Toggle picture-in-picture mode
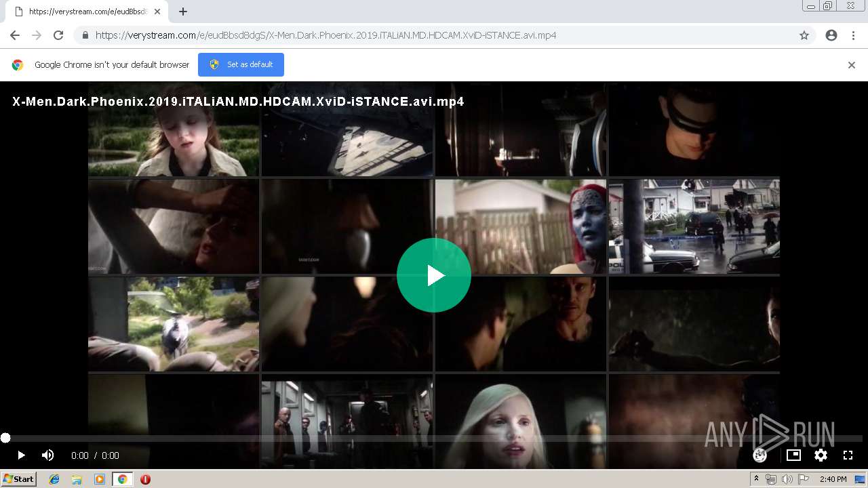 (793, 455)
